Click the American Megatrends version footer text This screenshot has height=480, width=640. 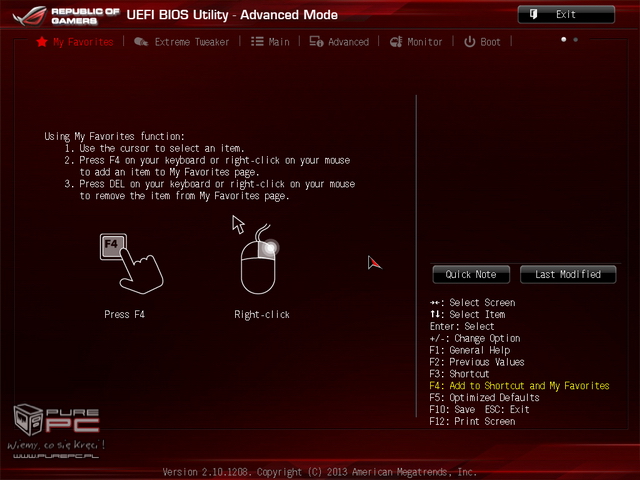320,472
